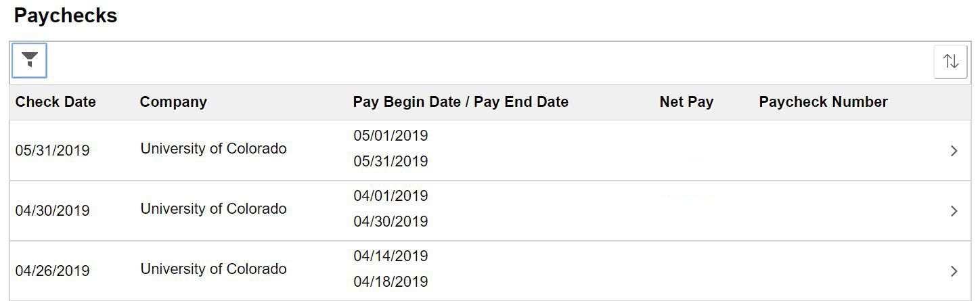980x301 pixels.
Task: Click the Paycheck Number column header
Action: 823,102
